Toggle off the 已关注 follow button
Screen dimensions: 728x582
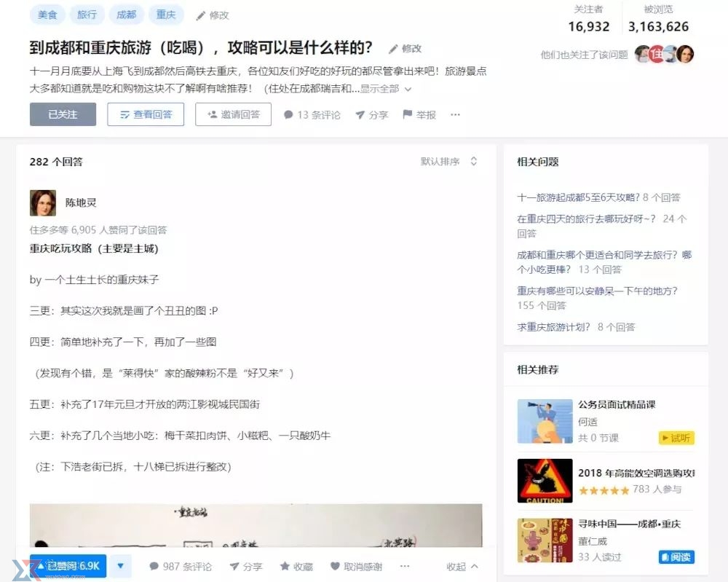click(63, 114)
